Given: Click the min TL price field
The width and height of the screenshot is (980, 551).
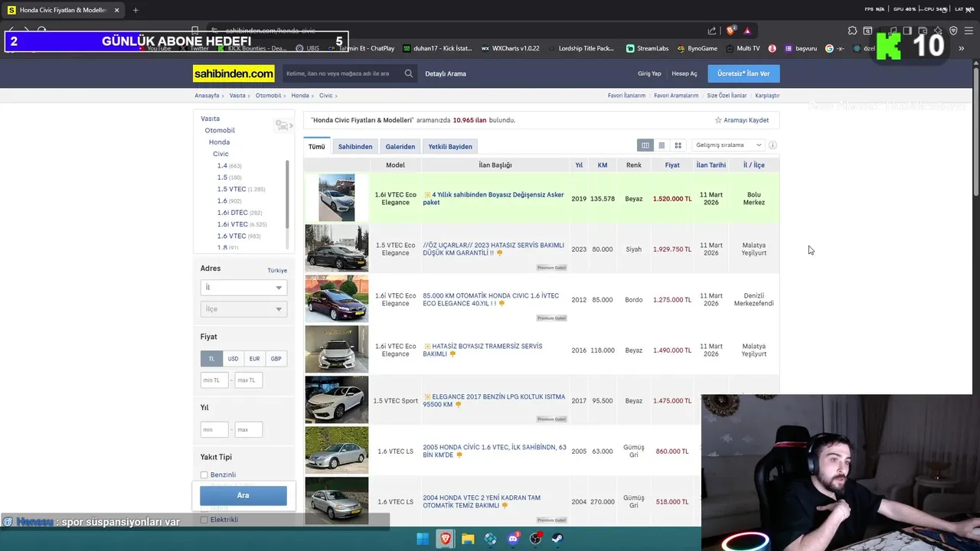Looking at the screenshot, I should pyautogui.click(x=214, y=380).
